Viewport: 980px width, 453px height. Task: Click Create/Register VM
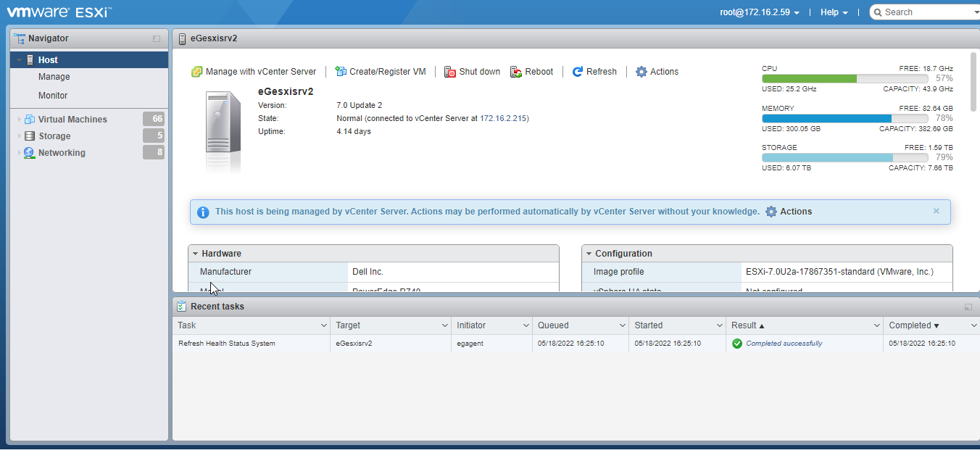tap(381, 72)
